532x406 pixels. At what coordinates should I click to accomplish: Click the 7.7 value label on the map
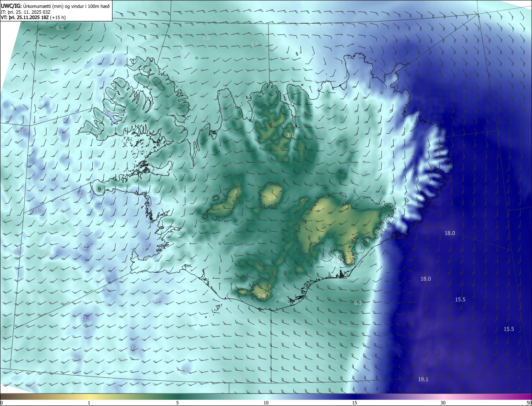(254, 44)
